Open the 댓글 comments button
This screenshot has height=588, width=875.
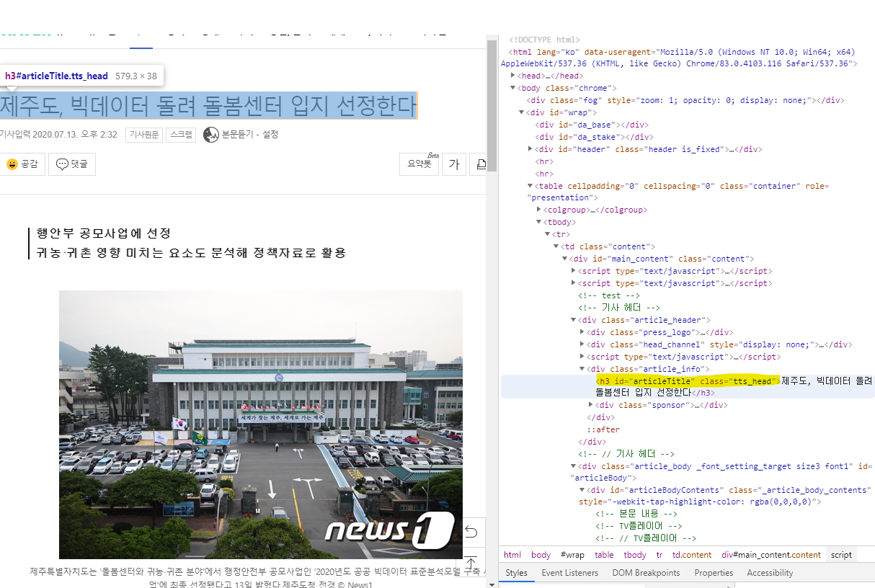[72, 164]
